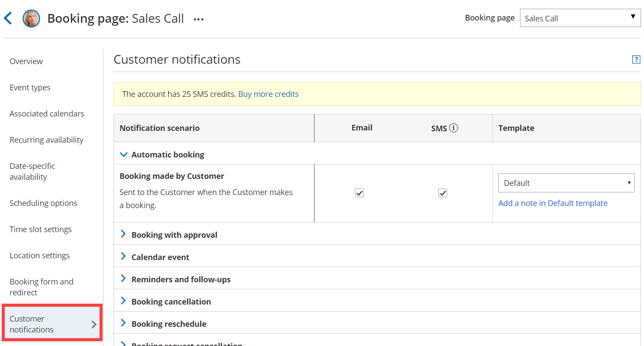Expand the Booking reschedule section
Image resolution: width=644 pixels, height=346 pixels.
124,324
